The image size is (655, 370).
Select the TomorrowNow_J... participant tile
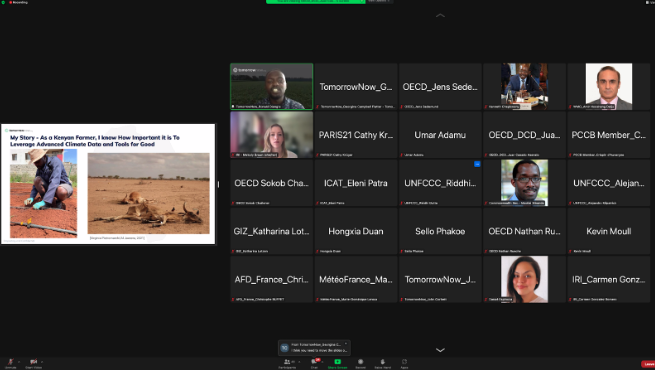440,279
